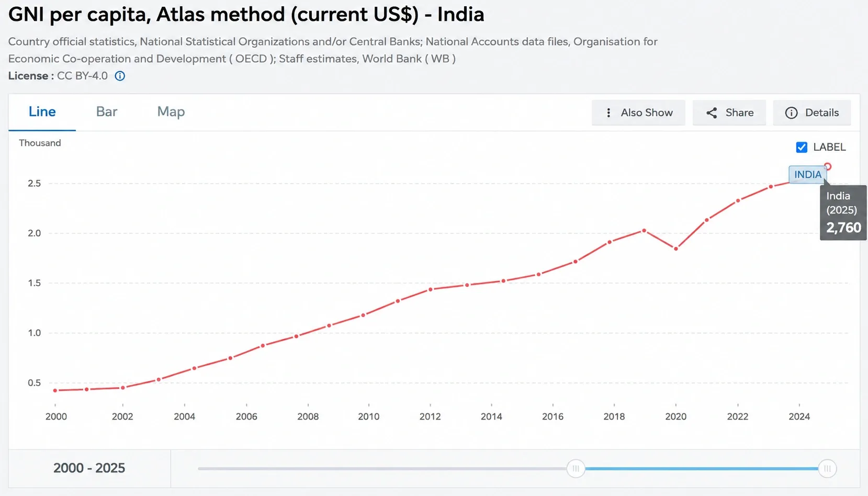Click the Details info icon

pos(791,112)
